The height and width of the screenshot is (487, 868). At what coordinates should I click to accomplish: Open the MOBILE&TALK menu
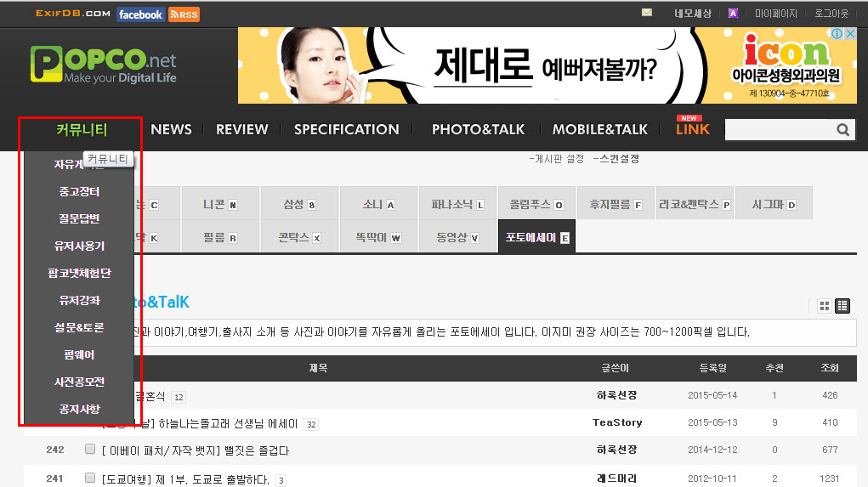coord(600,129)
